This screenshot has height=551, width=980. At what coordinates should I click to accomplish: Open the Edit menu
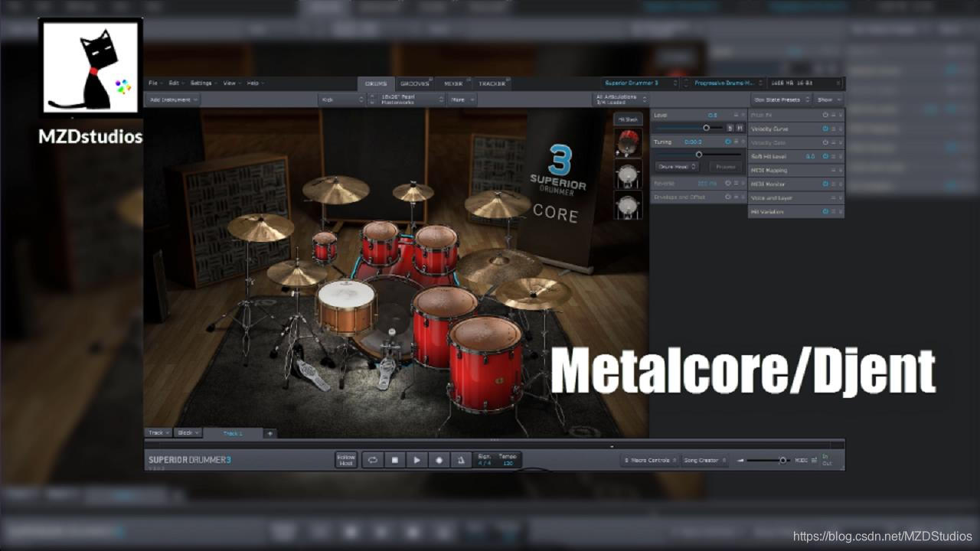(x=175, y=83)
